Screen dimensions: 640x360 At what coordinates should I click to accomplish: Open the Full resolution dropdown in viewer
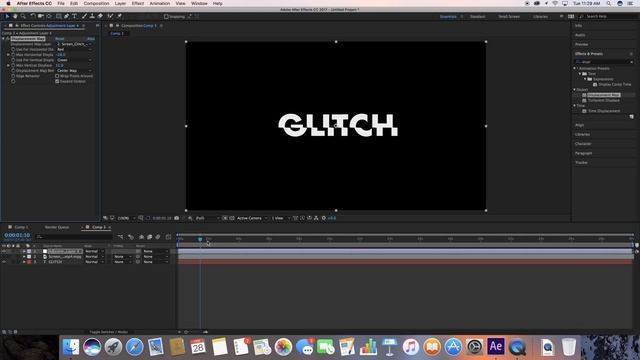(207, 218)
